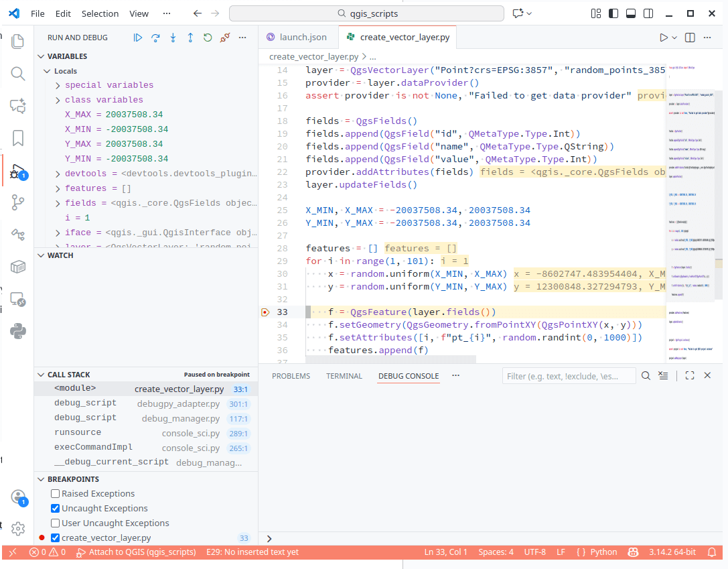Enable Raised Exceptions breakpoint

[x=56, y=494]
